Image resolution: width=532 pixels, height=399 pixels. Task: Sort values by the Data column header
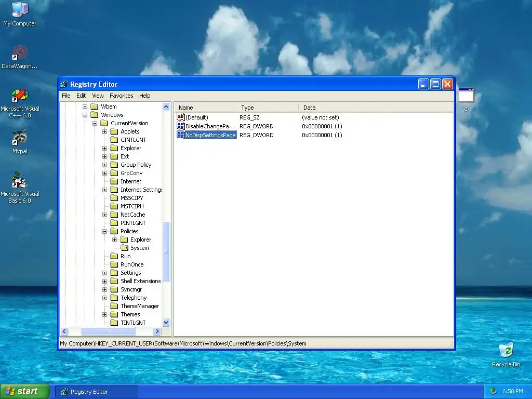tap(373, 108)
